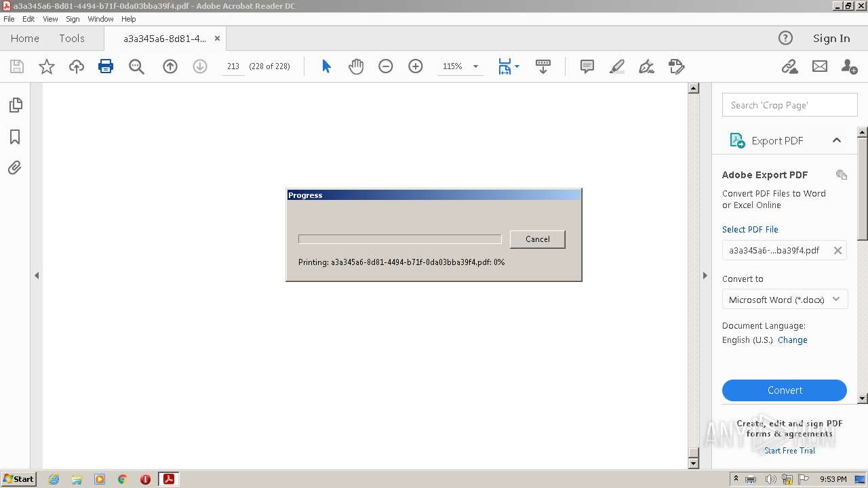Bookmark with the star icon
868x488 pixels.
pos(47,66)
